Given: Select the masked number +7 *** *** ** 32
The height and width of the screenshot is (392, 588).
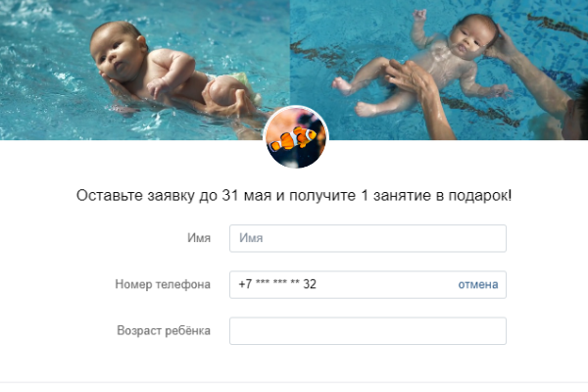Looking at the screenshot, I should coord(277,284).
